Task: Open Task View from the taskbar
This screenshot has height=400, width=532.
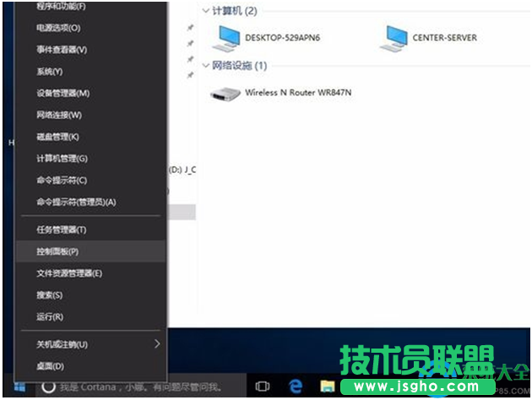Action: (x=263, y=386)
